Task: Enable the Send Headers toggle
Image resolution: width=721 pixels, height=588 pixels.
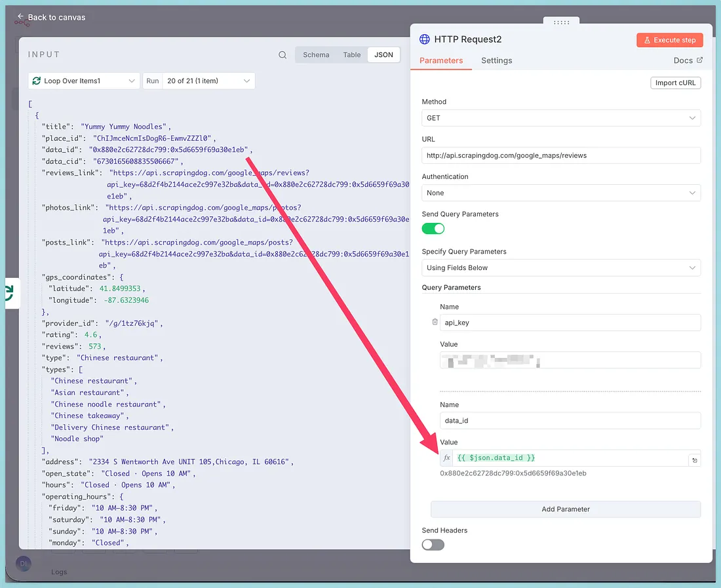Action: [x=433, y=545]
